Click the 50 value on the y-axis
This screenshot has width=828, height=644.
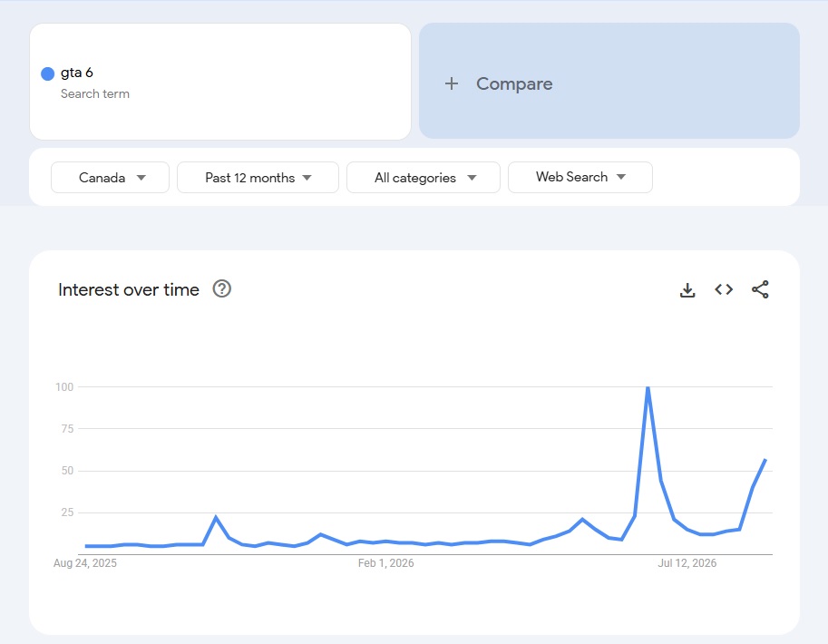pyautogui.click(x=68, y=470)
